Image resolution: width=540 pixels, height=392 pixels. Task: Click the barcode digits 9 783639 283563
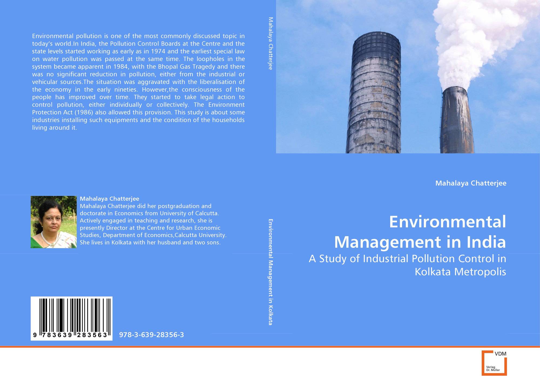pos(70,335)
